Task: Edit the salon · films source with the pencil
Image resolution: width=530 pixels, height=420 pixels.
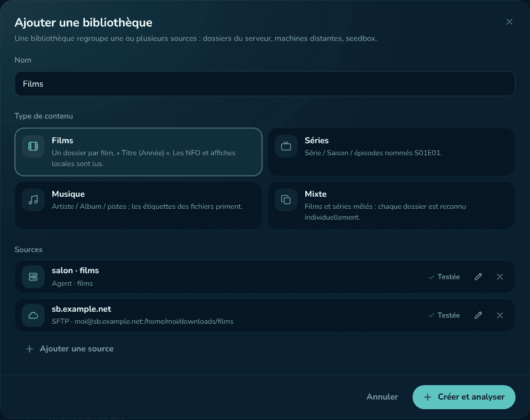Action: 478,277
